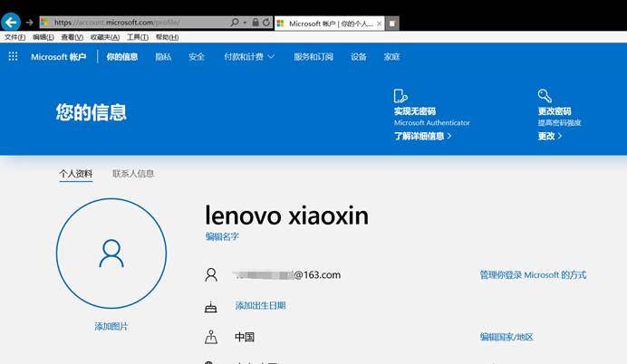Close the Microsoft 帐户 browser tab

(379, 24)
